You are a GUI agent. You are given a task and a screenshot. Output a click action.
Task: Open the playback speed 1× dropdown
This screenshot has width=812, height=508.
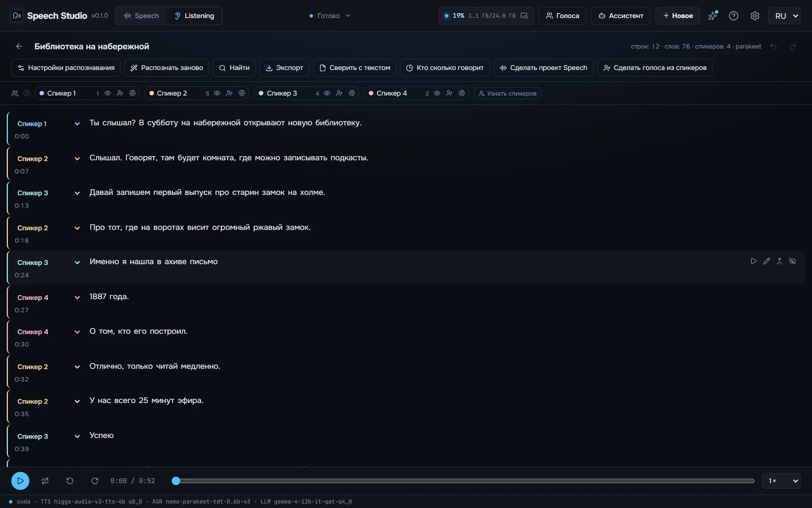(781, 481)
